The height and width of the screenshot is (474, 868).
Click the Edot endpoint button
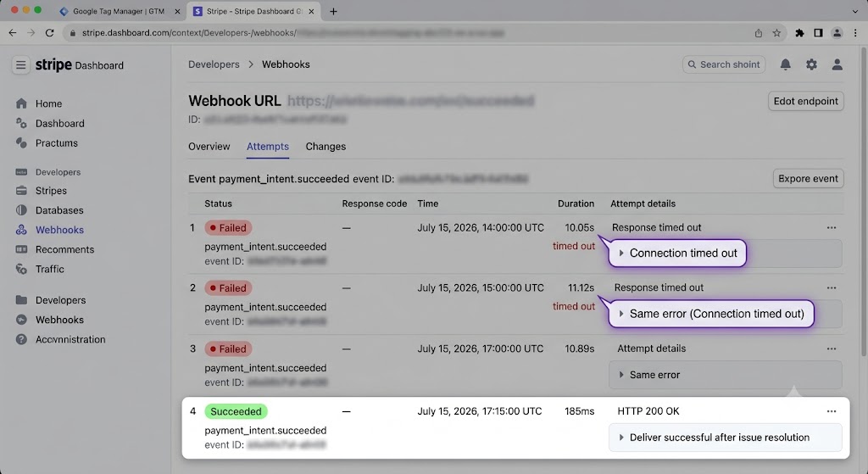coord(805,102)
